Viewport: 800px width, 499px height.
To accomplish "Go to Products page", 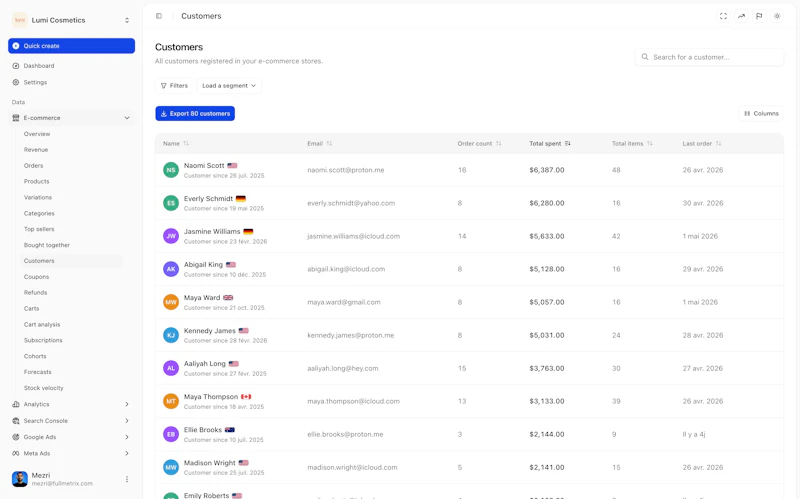I will [x=36, y=182].
